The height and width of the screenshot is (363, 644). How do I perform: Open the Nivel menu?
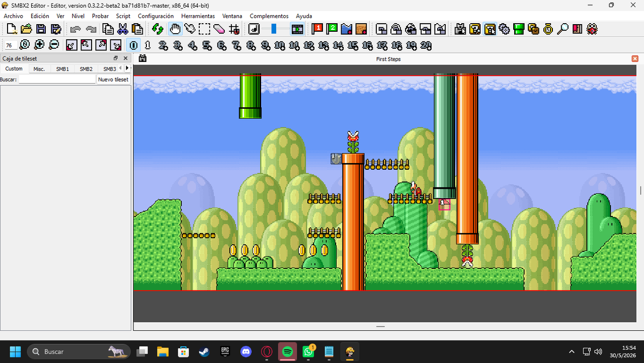pyautogui.click(x=78, y=16)
